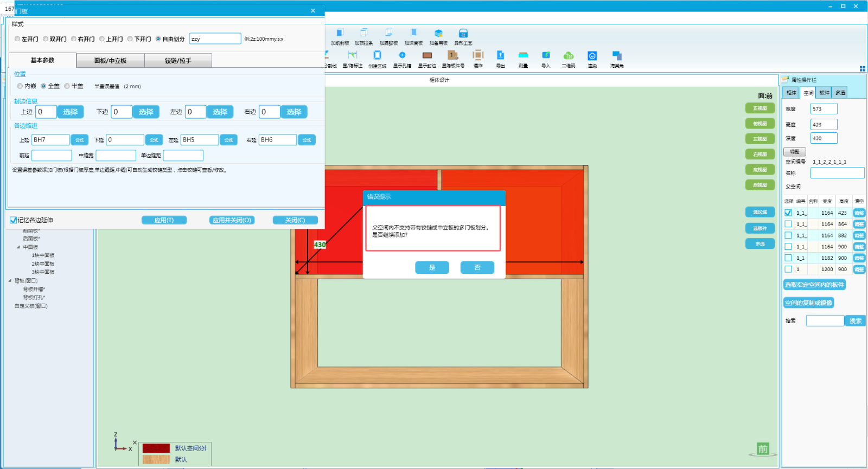The image size is (868, 469).
Task: Select the 半盖 position radio button
Action: (67, 86)
